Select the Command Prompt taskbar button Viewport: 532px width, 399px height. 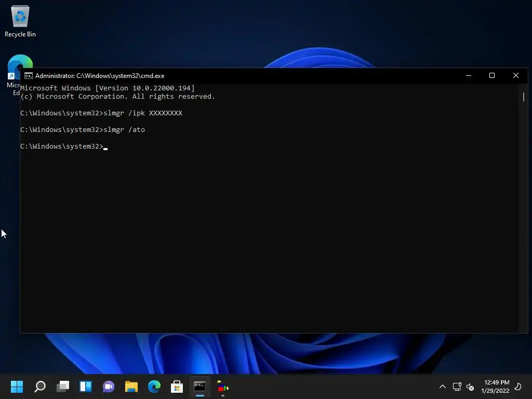tap(200, 387)
